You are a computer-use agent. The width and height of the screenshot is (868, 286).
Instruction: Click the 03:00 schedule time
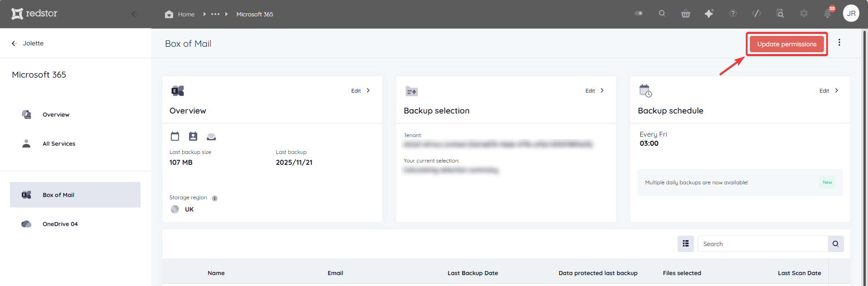649,143
